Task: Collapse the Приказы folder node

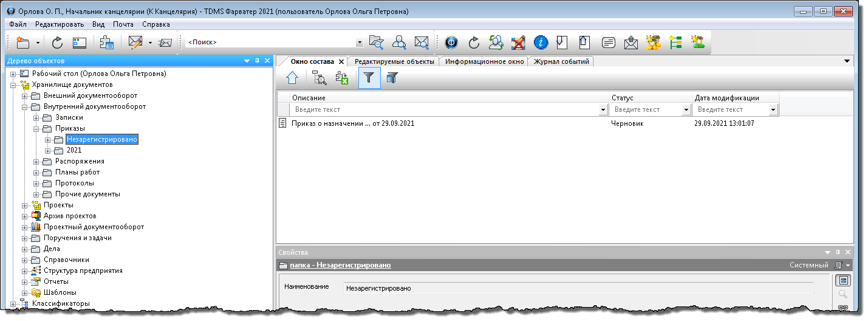Action: [x=36, y=129]
